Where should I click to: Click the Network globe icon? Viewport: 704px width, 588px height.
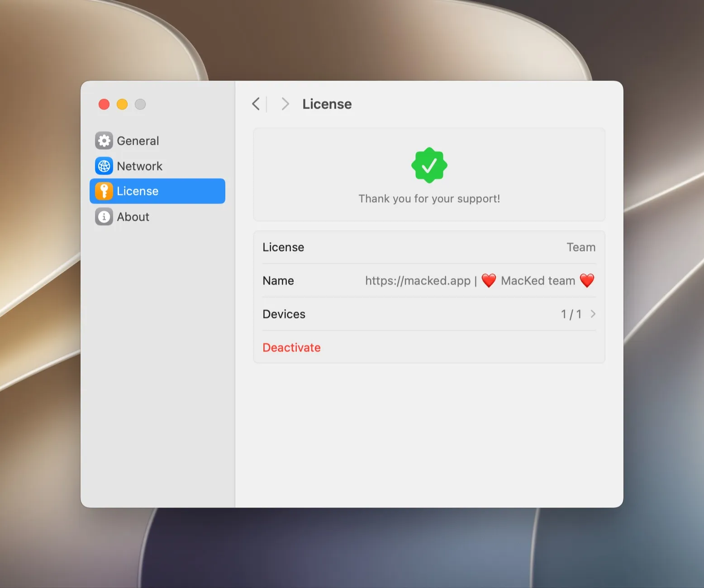104,166
